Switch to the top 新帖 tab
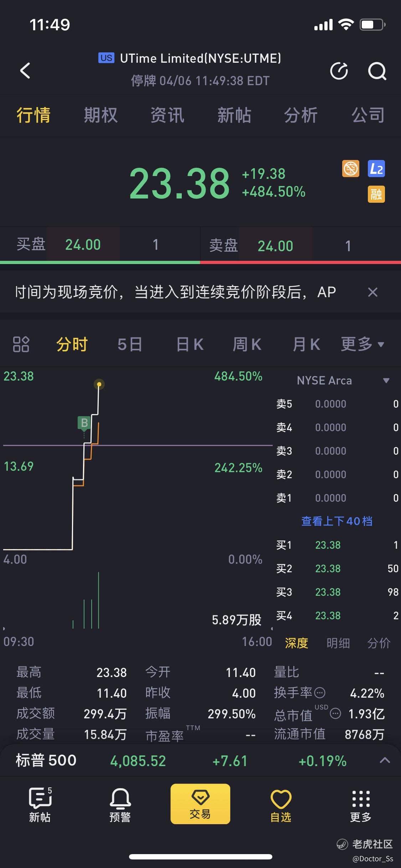 pos(234,115)
